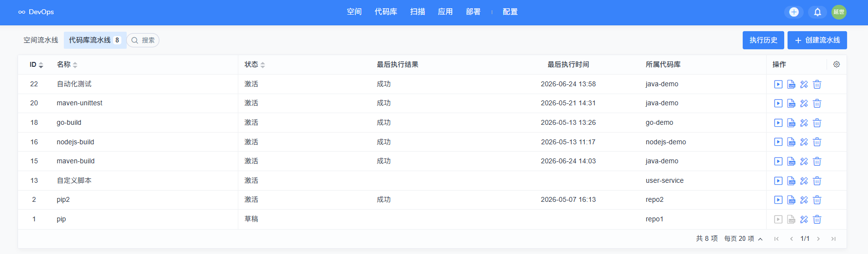Open table column settings gear
868x254 pixels.
[x=836, y=64]
